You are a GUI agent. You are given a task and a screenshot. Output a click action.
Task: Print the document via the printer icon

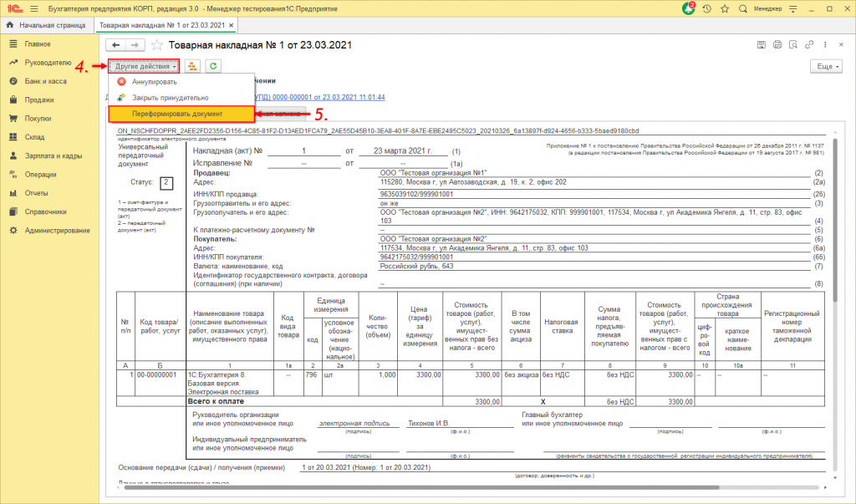click(x=777, y=44)
